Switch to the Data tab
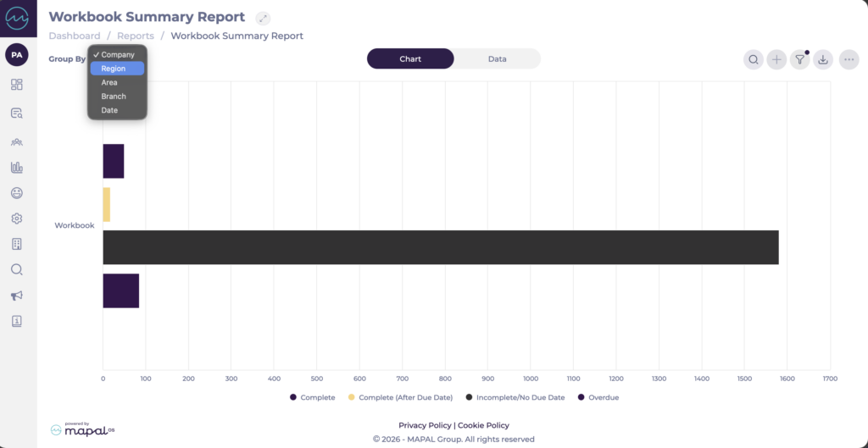The width and height of the screenshot is (868, 448). [x=497, y=59]
